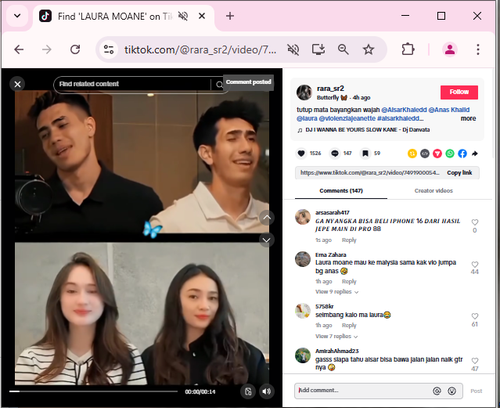Screen dimensions: 500x408
Task: Post the comment
Action: click(476, 391)
